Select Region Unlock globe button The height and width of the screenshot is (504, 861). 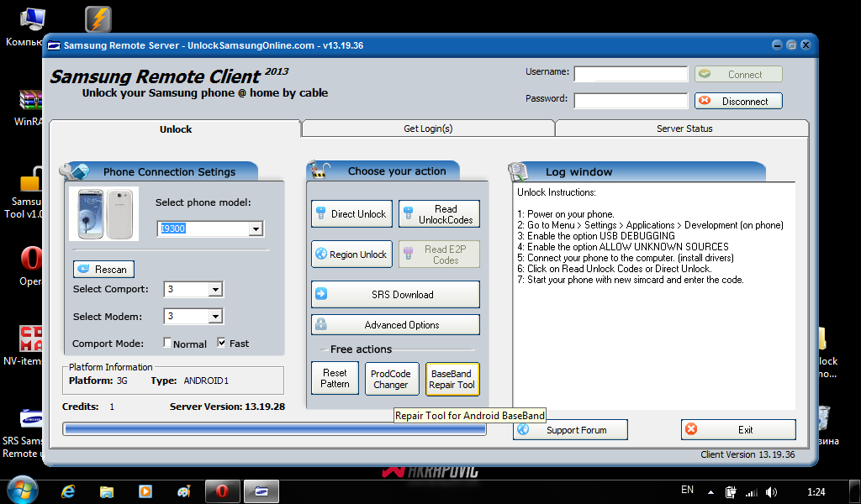(351, 255)
